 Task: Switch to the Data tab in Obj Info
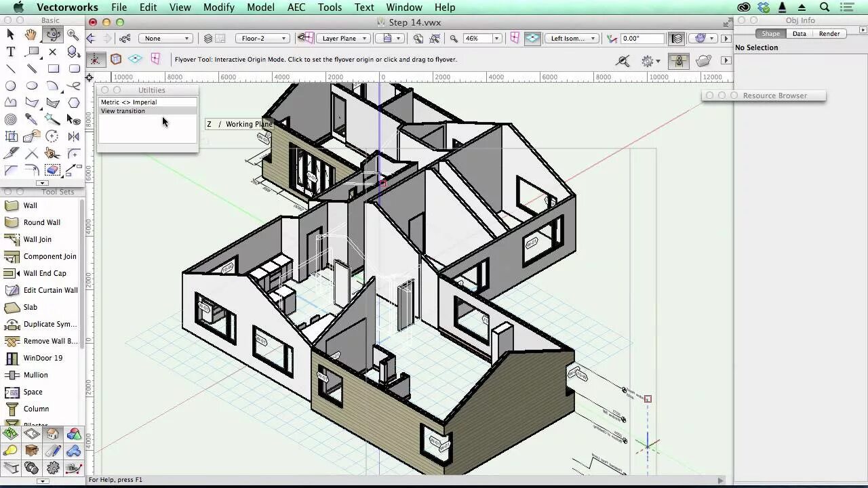[x=800, y=34]
